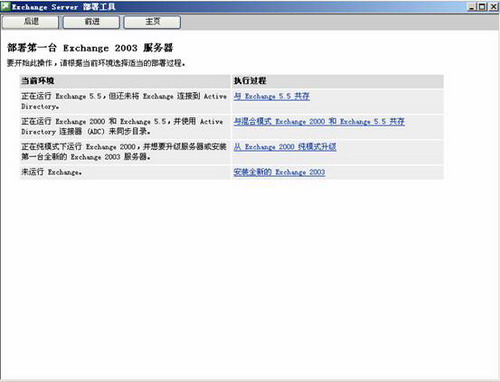This screenshot has width=500, height=382.
Task: Click the Exchange Server app icon in title bar
Action: coord(6,6)
